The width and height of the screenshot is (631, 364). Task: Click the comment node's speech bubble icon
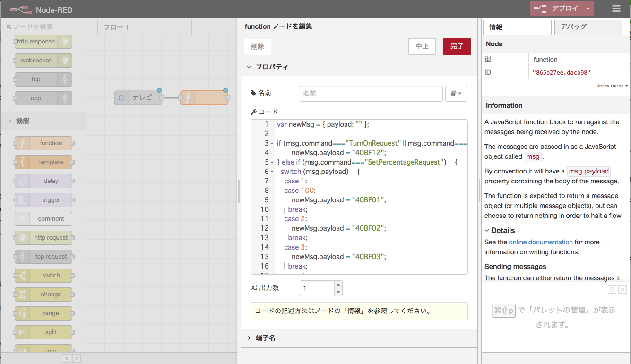(22, 219)
